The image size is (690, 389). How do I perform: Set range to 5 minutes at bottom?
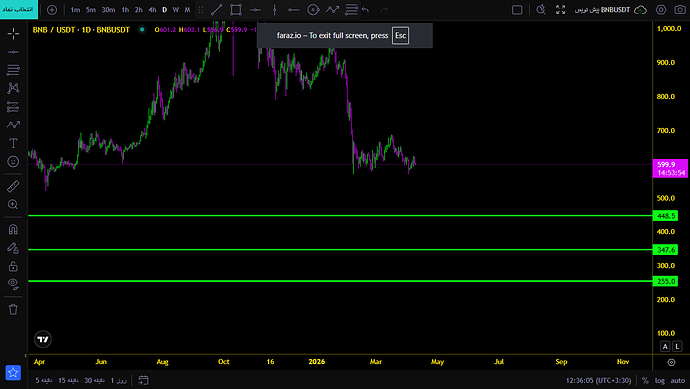click(44, 380)
